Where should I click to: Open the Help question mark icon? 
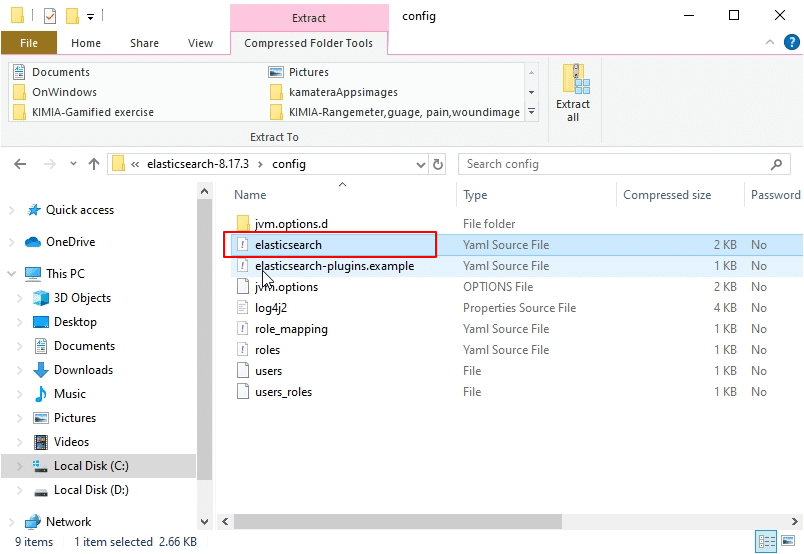tap(792, 42)
